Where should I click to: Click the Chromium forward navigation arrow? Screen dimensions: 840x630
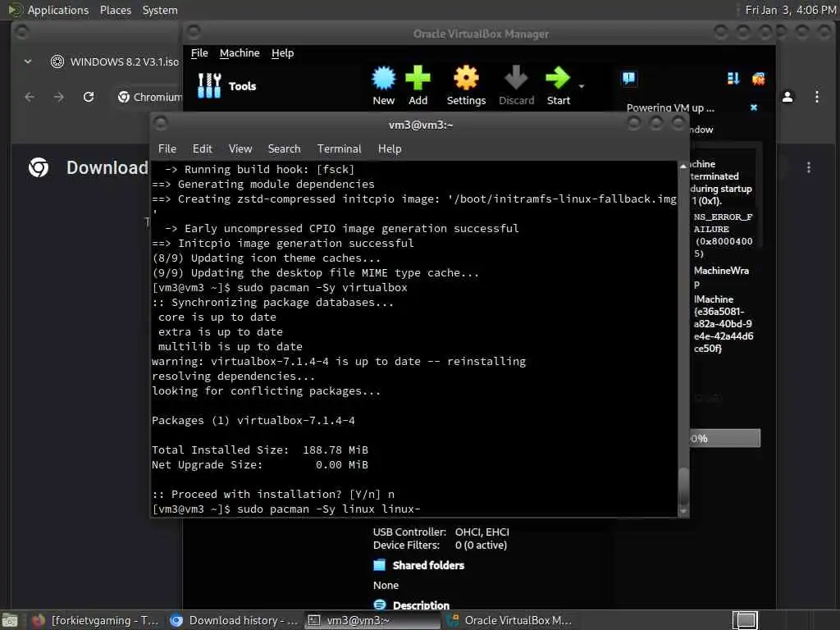coord(59,97)
